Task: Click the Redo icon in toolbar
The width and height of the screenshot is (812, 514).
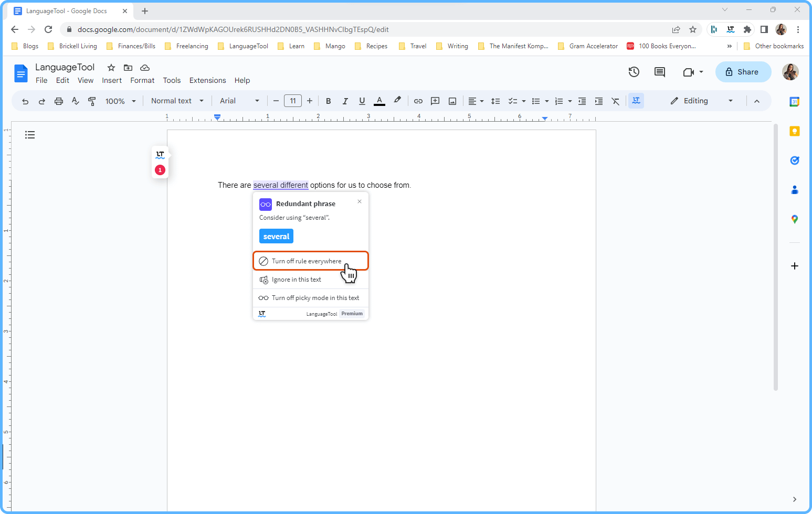Action: (42, 101)
